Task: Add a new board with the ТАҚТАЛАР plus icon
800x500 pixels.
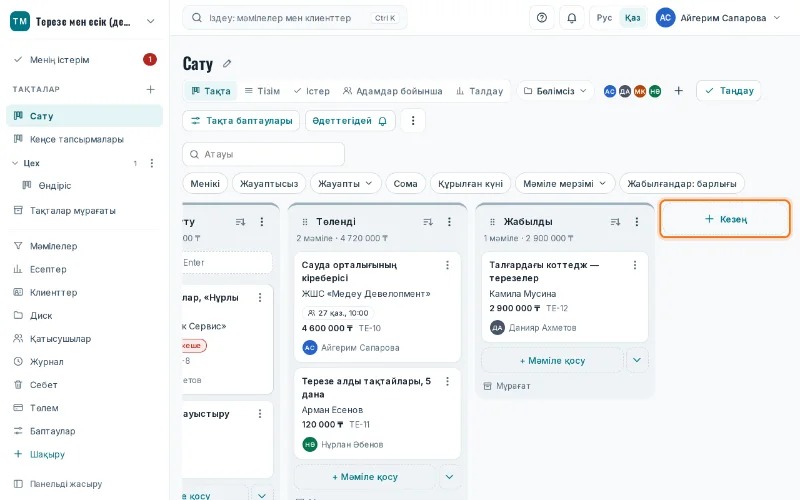Action: [151, 89]
